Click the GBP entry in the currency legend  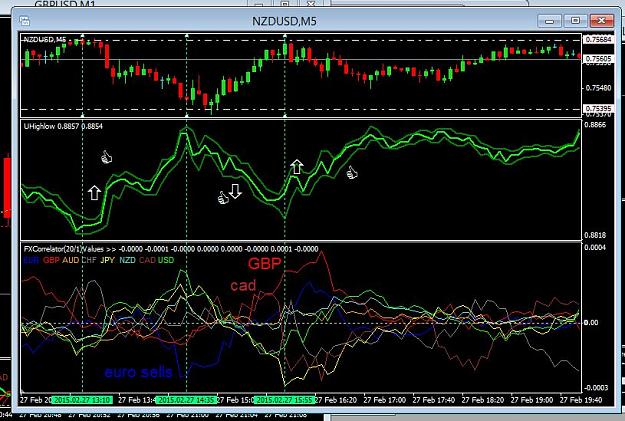pos(51,260)
